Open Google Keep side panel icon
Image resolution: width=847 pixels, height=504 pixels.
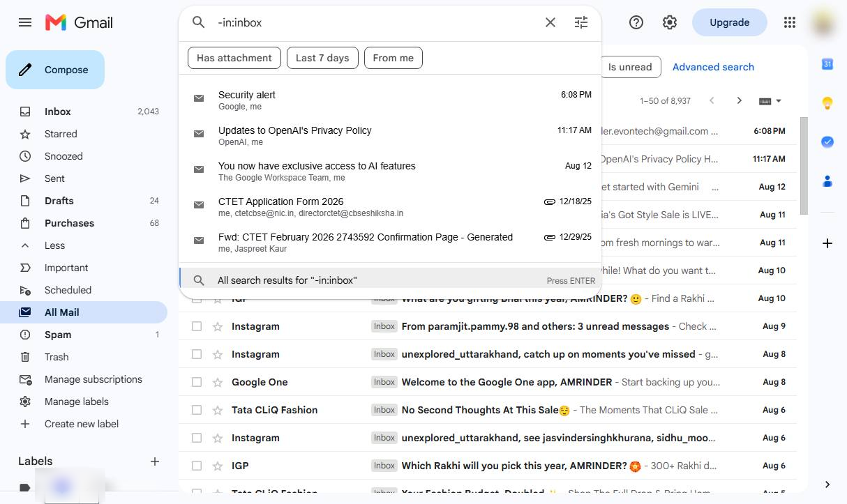[x=827, y=103]
